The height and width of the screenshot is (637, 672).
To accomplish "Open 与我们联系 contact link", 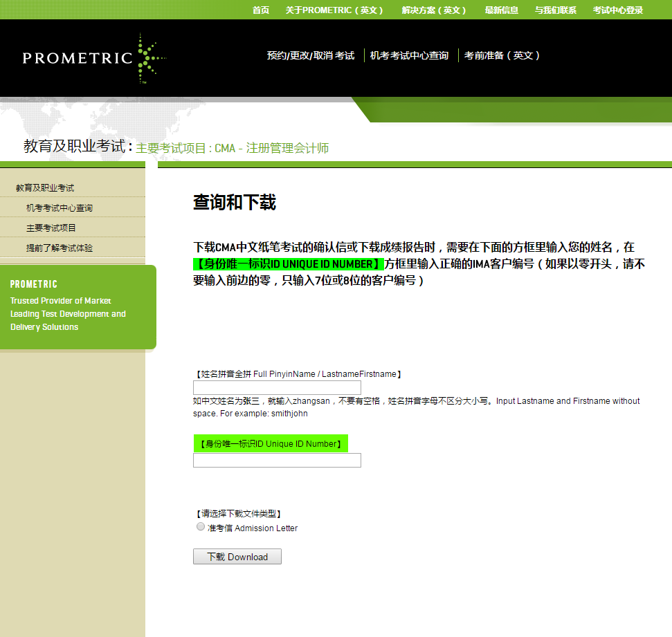I will 556,10.
